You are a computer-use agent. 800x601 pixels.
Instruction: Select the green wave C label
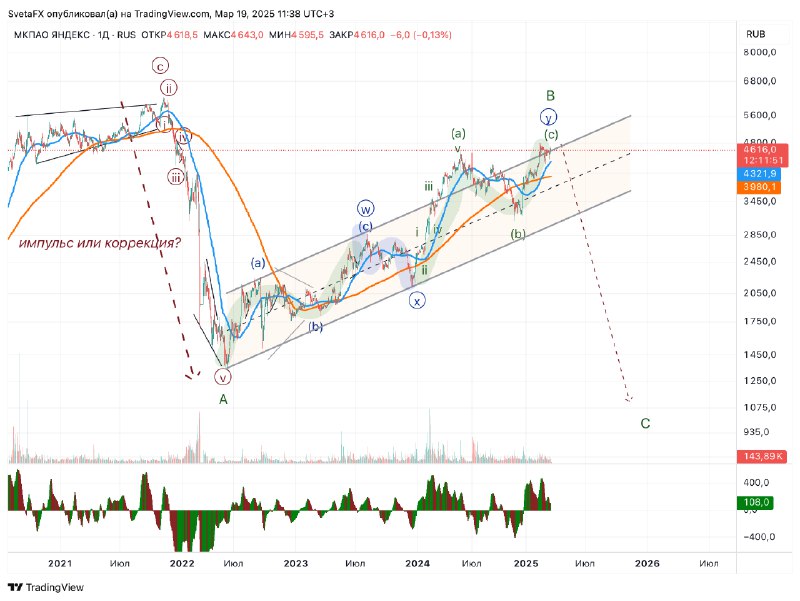pyautogui.click(x=645, y=423)
